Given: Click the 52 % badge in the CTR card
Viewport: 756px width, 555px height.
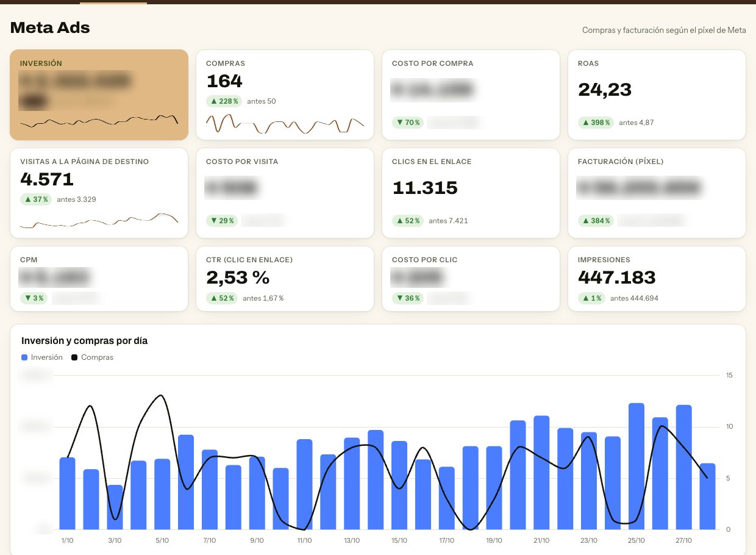Looking at the screenshot, I should point(222,298).
